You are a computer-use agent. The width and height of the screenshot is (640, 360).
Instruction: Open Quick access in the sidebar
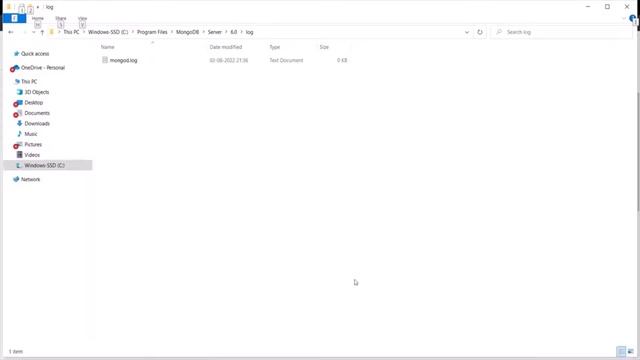coord(35,54)
